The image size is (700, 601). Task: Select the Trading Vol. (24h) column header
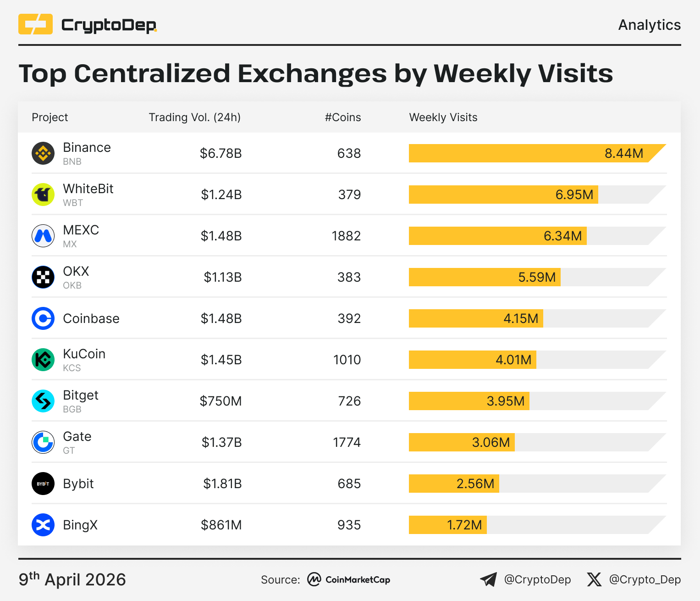tap(195, 117)
